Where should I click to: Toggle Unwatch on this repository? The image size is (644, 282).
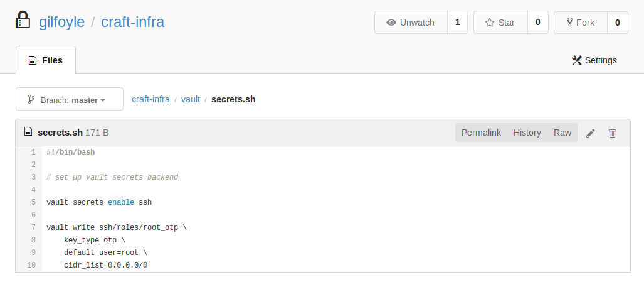coord(411,23)
